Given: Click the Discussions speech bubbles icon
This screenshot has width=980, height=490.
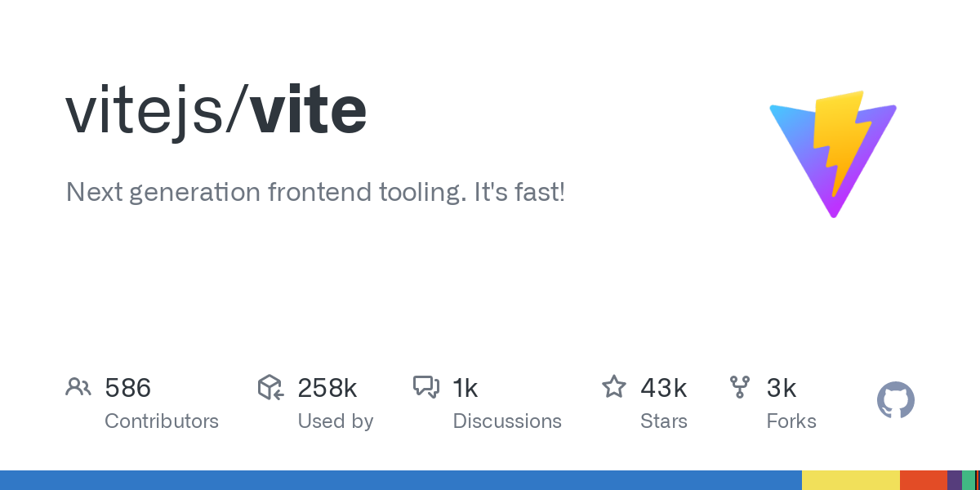Looking at the screenshot, I should [426, 387].
